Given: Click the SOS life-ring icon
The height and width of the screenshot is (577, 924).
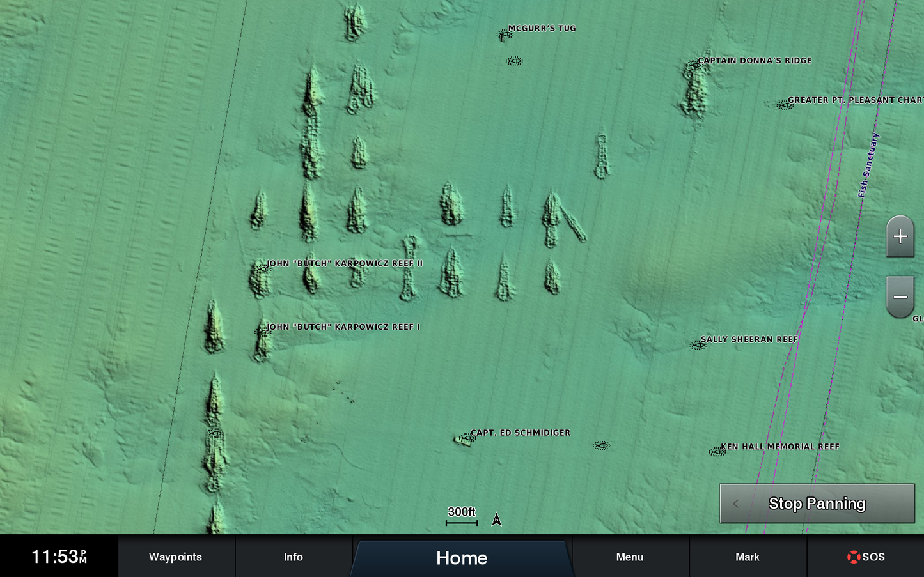Looking at the screenshot, I should pos(853,557).
